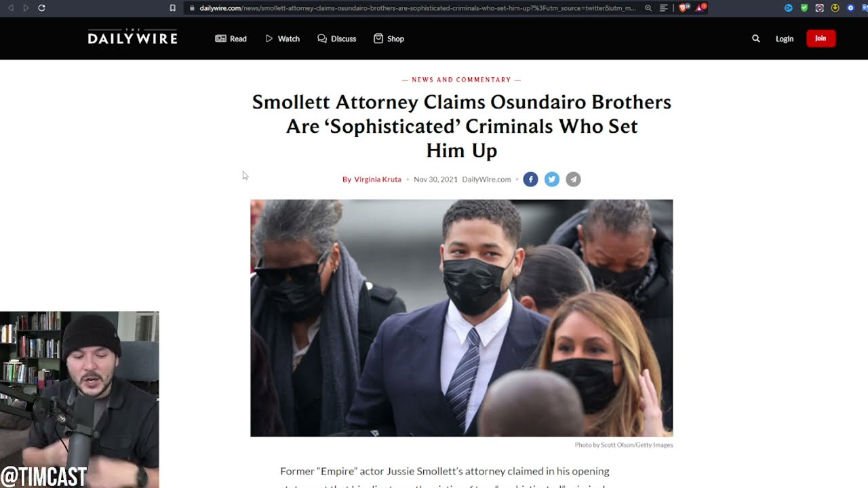Click the red Join button
The image size is (868, 488).
pos(821,39)
